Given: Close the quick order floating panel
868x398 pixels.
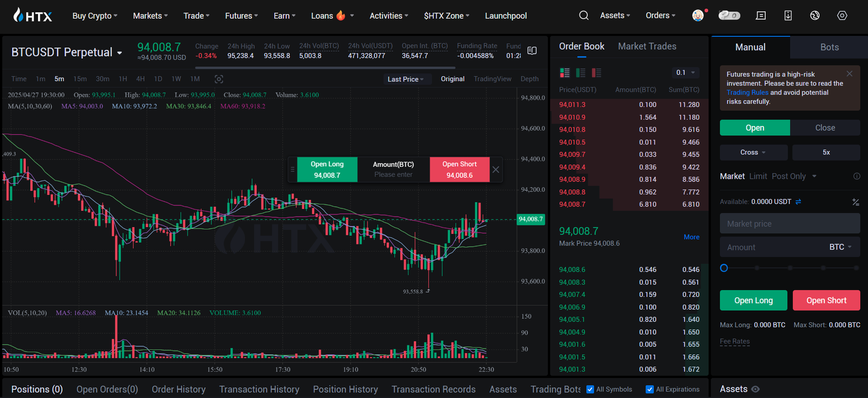Looking at the screenshot, I should [x=496, y=170].
